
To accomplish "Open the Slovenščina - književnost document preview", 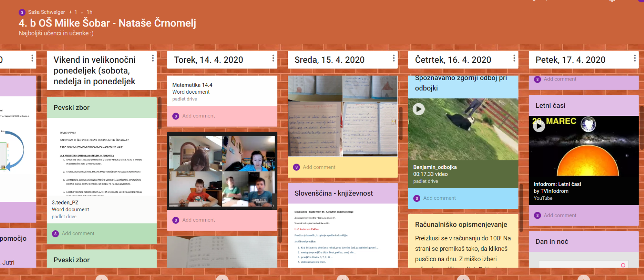I will (x=342, y=236).
